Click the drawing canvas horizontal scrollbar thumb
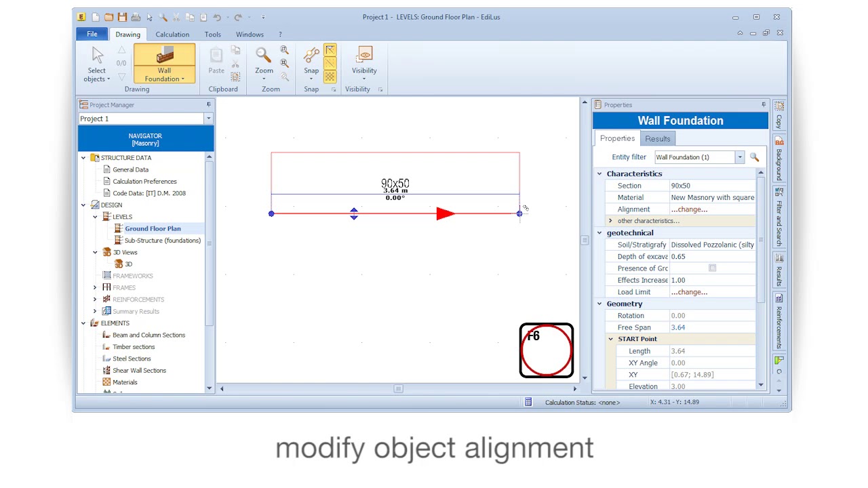868x488 pixels. tap(398, 388)
